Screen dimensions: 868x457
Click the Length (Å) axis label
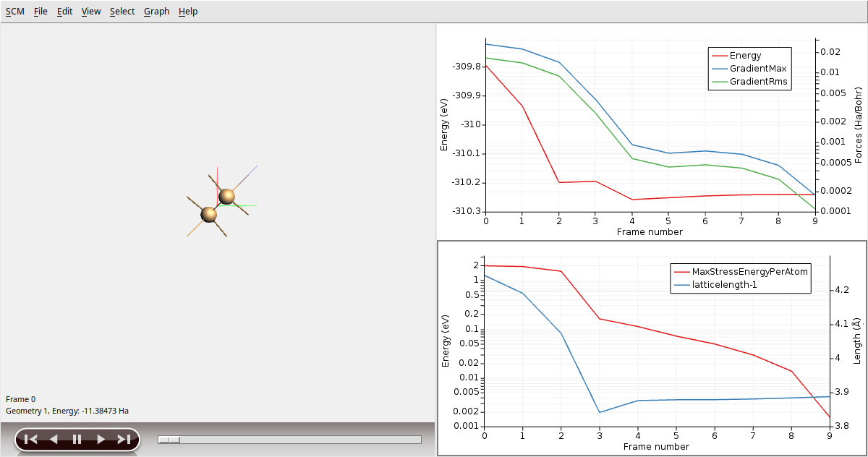click(x=858, y=340)
